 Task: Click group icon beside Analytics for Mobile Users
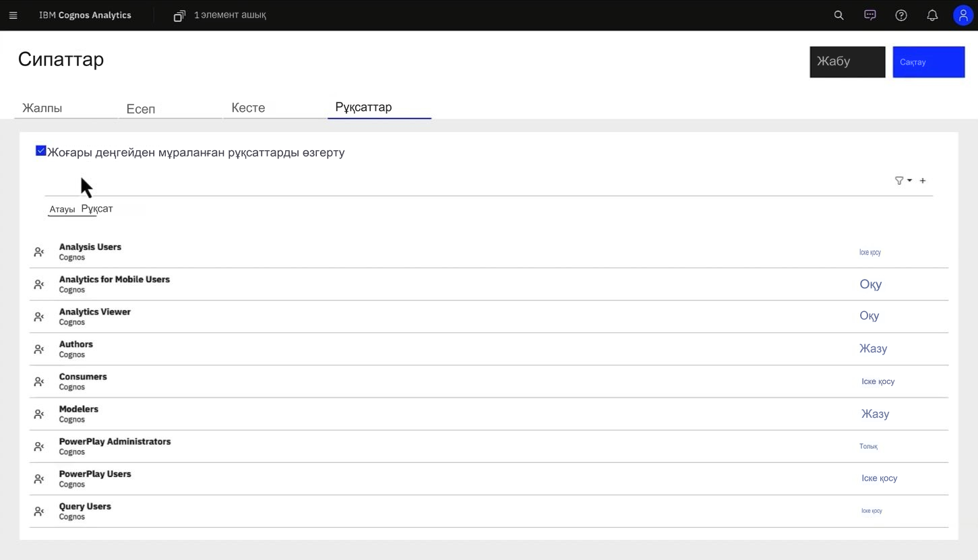[39, 284]
